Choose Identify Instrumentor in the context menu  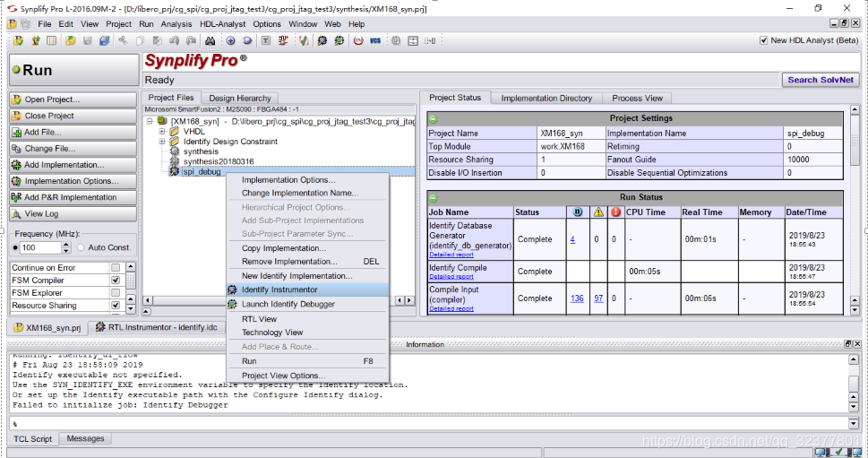point(307,289)
